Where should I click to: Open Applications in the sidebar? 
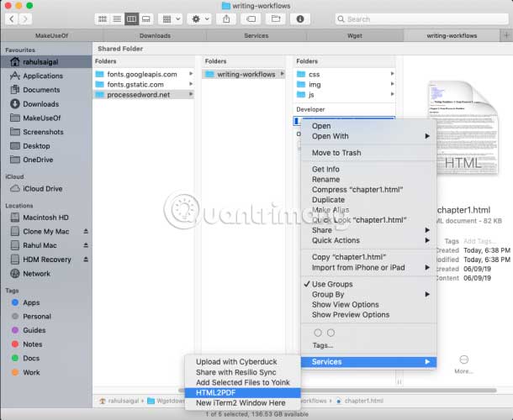click(45, 76)
